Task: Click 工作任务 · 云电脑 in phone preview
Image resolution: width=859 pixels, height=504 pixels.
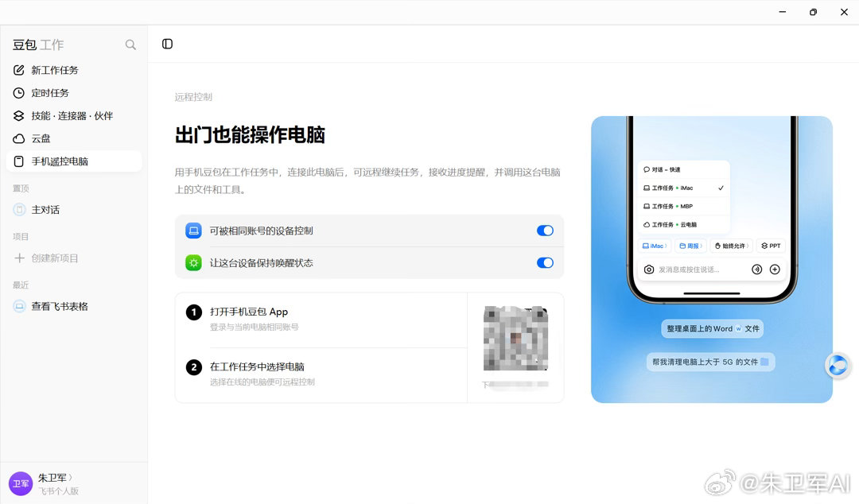Action: point(683,225)
